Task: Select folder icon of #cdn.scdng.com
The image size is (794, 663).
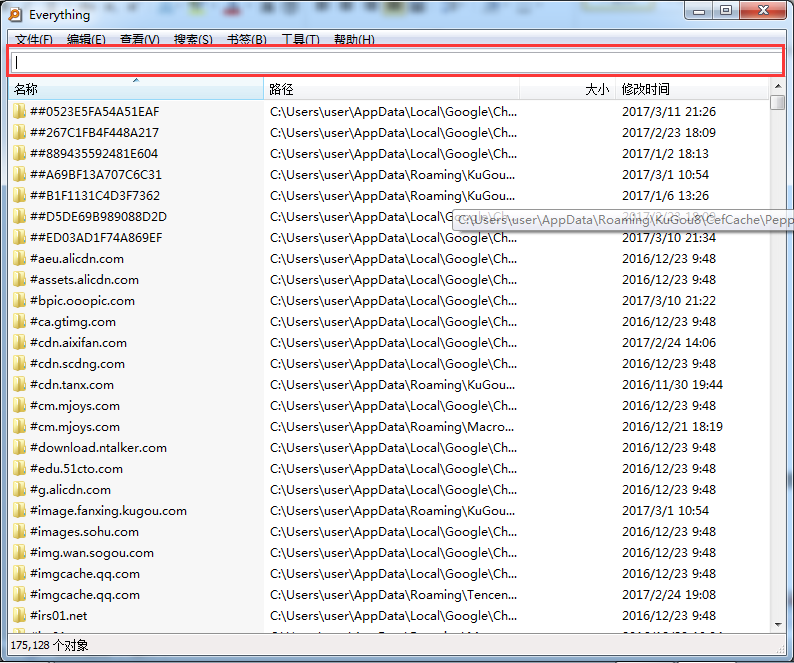Action: pyautogui.click(x=19, y=364)
